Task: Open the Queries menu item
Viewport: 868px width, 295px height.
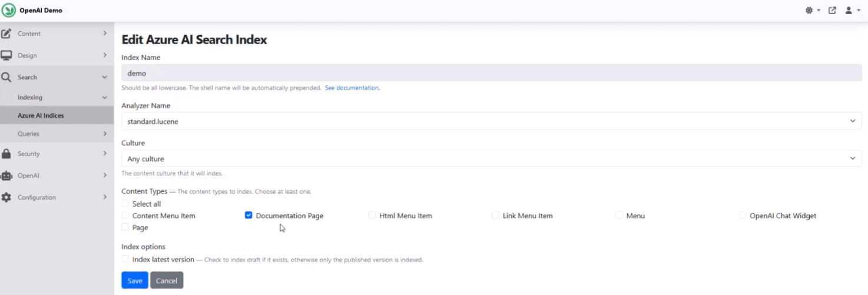Action: point(57,134)
